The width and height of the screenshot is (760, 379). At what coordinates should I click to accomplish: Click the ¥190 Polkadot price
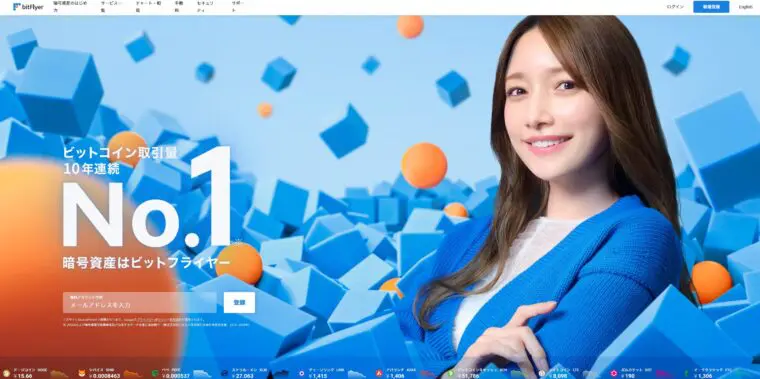pyautogui.click(x=628, y=376)
